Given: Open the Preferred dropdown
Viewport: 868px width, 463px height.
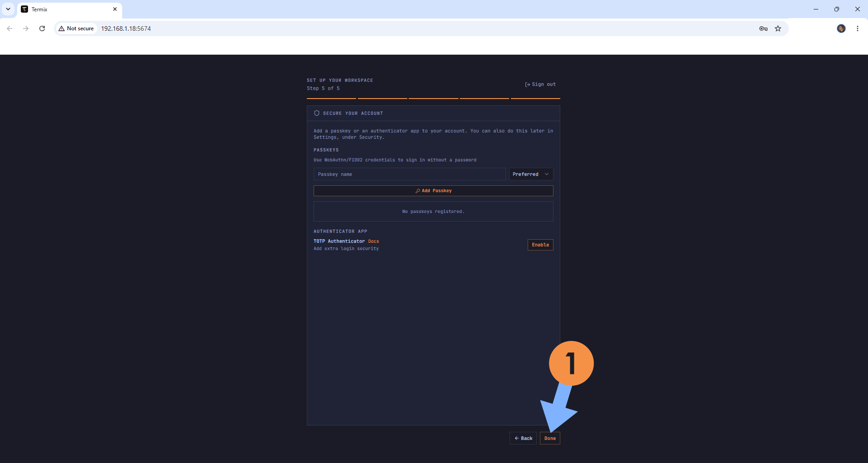Looking at the screenshot, I should (x=531, y=174).
